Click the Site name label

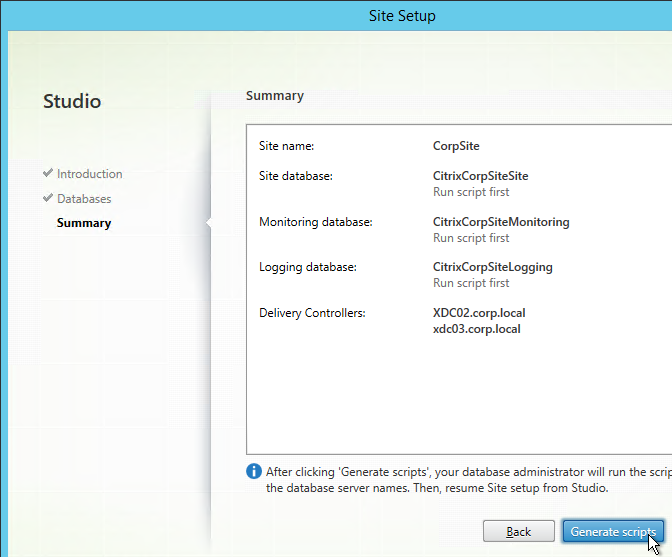tap(286, 146)
